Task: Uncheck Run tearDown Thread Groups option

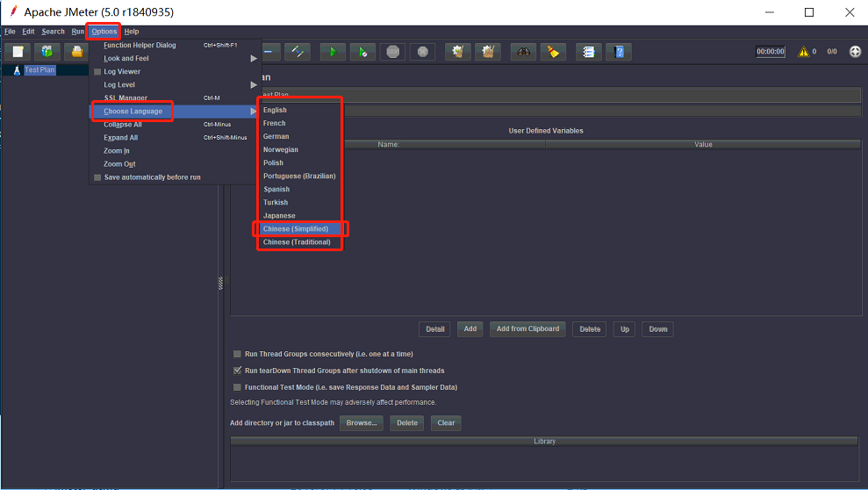Action: 237,371
